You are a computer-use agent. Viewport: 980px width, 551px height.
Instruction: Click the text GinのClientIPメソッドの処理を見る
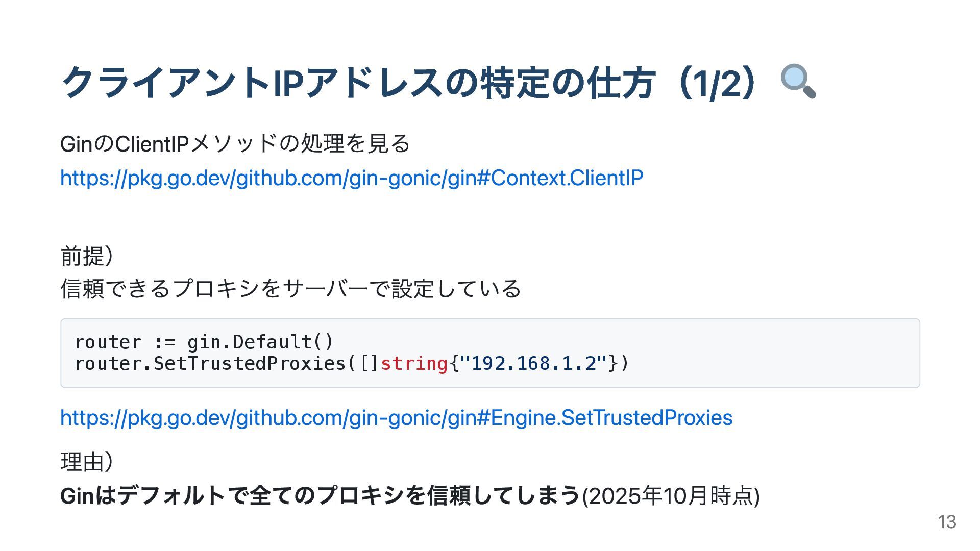(x=235, y=144)
